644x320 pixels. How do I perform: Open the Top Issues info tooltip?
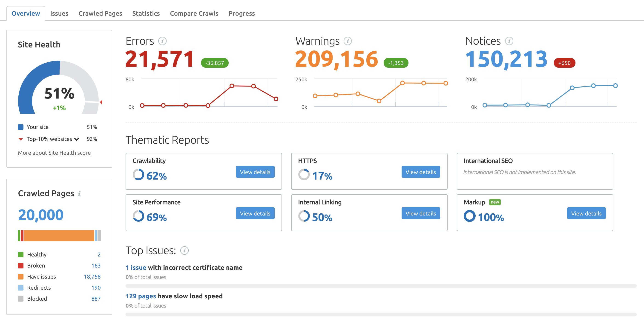click(x=184, y=250)
